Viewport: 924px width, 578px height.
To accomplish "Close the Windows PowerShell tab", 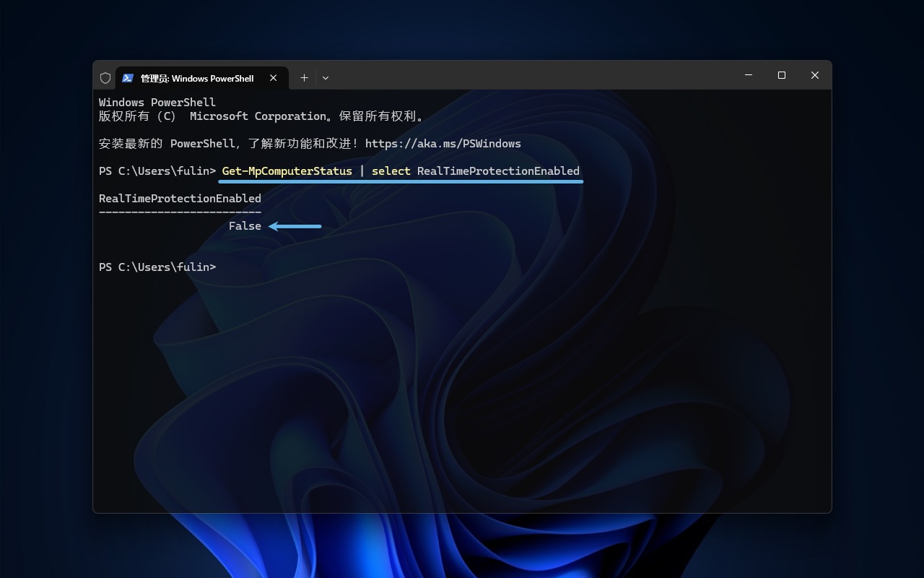I will pyautogui.click(x=274, y=78).
